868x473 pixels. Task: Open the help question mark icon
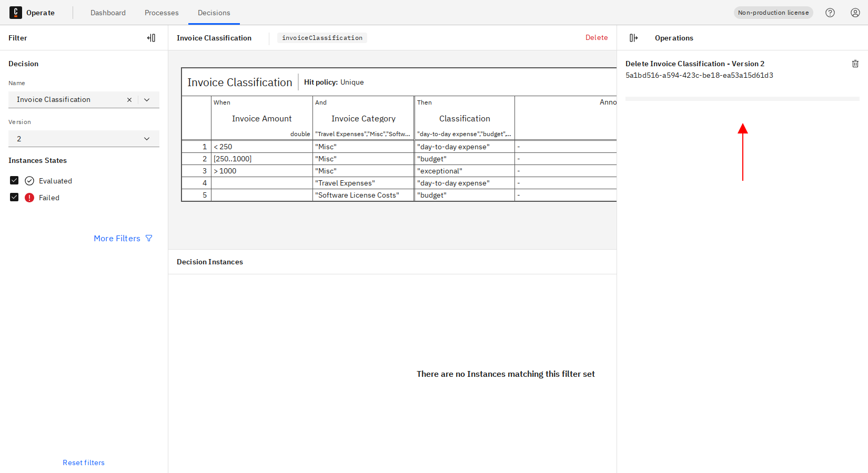pyautogui.click(x=830, y=12)
